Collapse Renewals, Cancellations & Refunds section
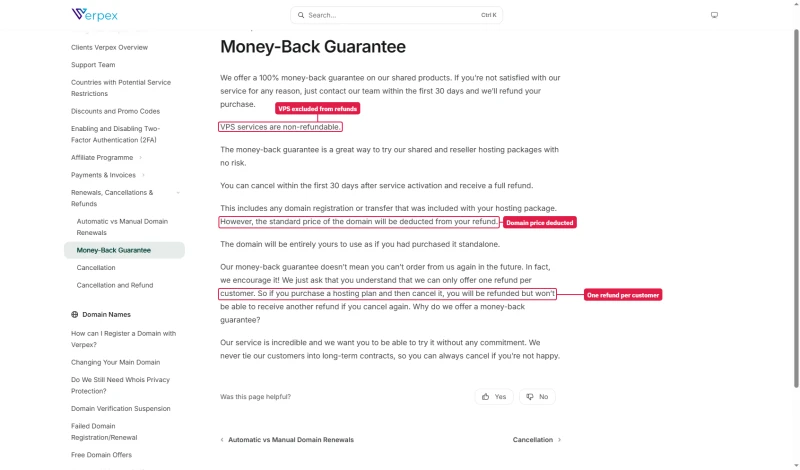Image resolution: width=800 pixels, height=470 pixels. [178, 192]
